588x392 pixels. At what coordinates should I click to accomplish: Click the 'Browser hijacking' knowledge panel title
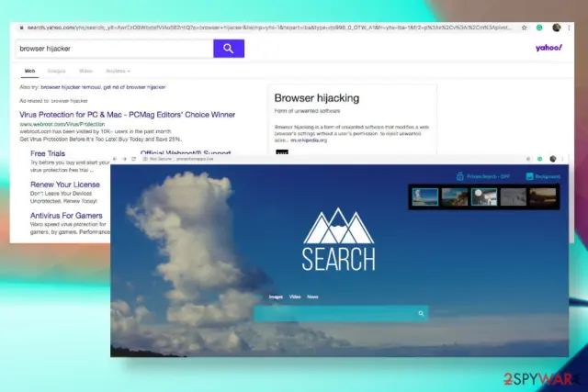coord(317,98)
